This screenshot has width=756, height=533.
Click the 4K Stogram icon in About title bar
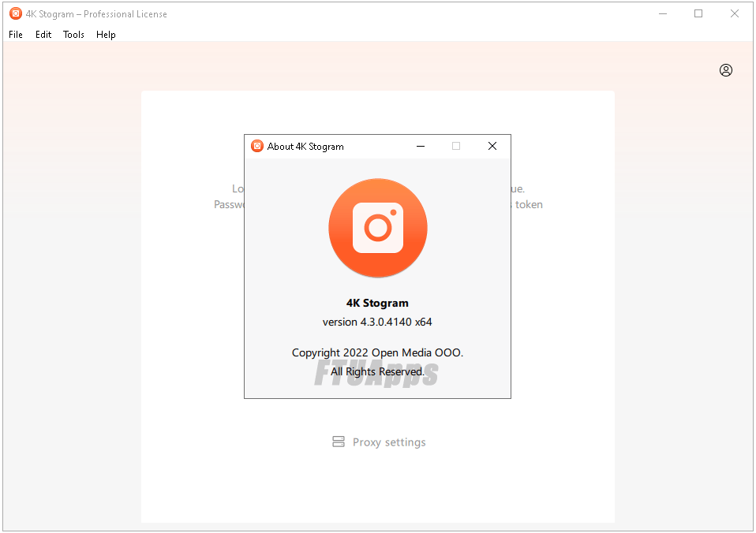(x=257, y=146)
